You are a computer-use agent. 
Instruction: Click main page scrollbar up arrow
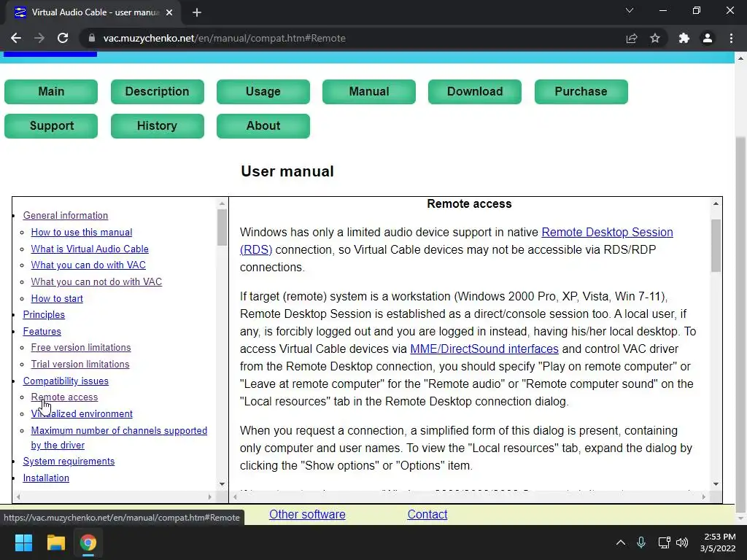(x=740, y=58)
